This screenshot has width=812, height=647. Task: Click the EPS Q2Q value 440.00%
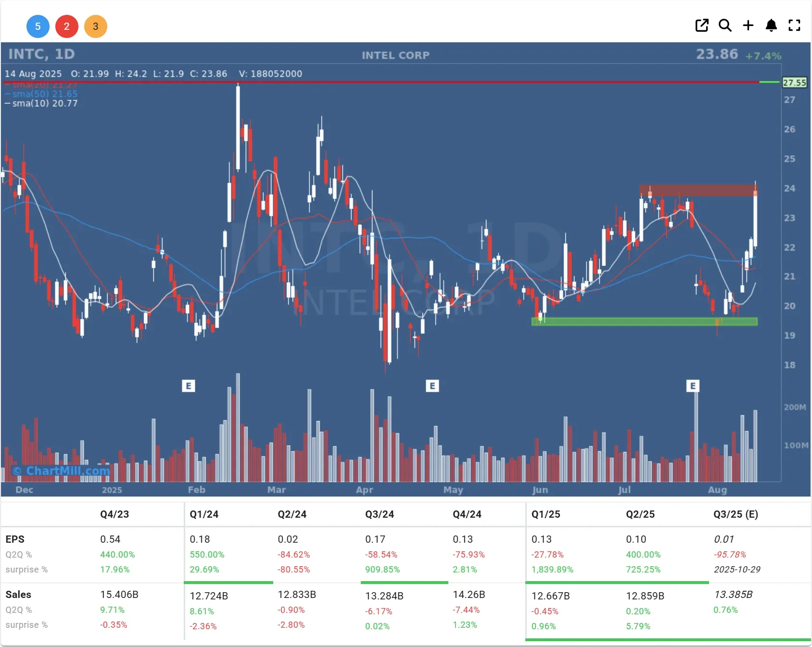(117, 554)
